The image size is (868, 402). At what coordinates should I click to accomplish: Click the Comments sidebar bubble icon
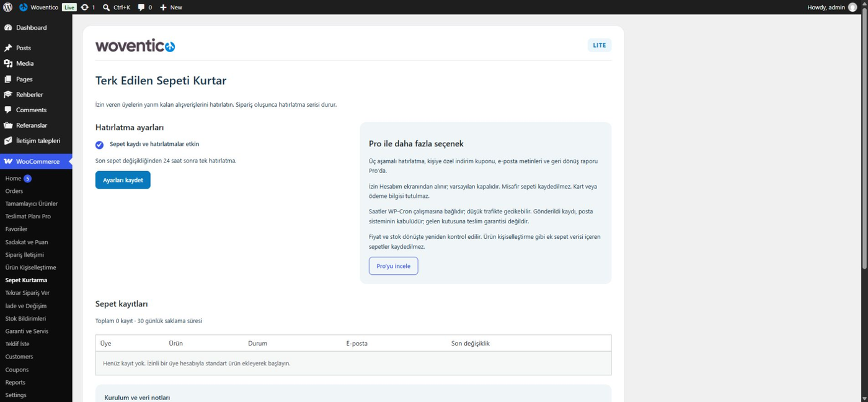pos(8,110)
